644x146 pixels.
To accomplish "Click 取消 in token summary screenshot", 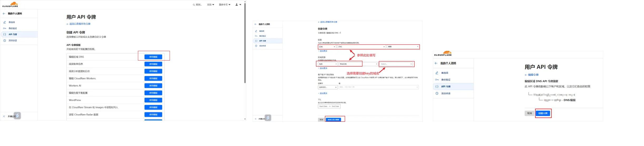I will [529, 113].
